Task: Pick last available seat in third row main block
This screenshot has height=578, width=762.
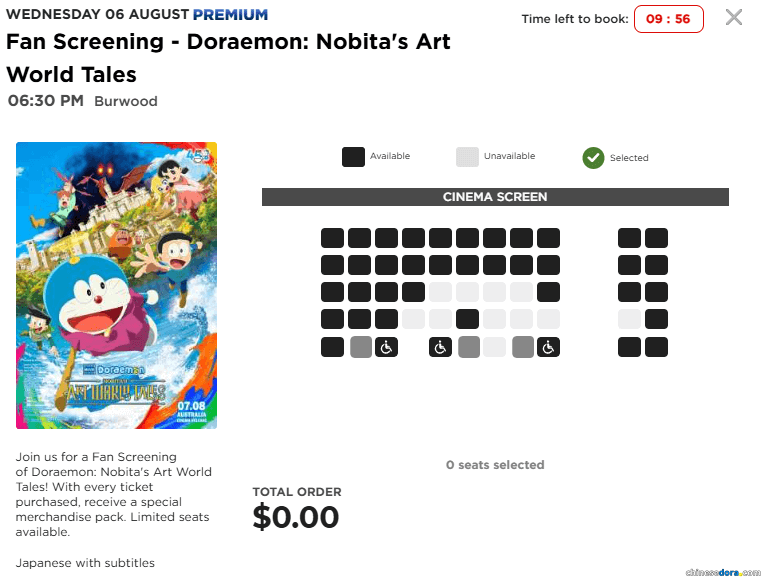Action: (x=548, y=293)
